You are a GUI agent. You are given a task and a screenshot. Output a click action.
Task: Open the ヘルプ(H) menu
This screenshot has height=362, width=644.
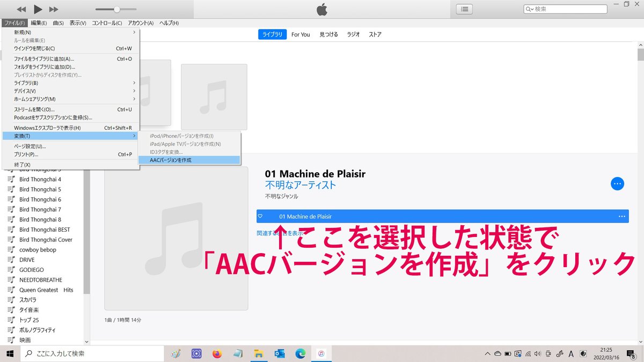pos(169,23)
